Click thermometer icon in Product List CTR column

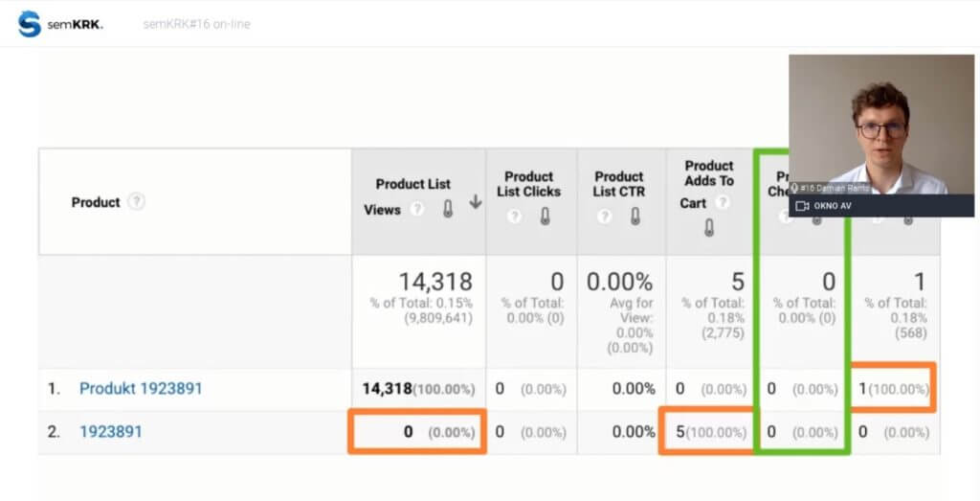(x=635, y=216)
